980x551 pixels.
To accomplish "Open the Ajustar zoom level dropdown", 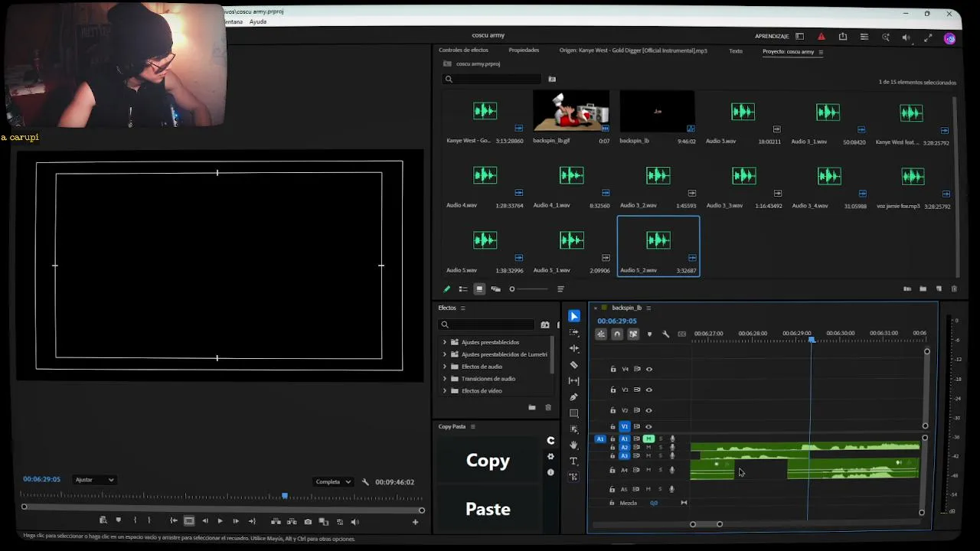I will click(x=95, y=480).
